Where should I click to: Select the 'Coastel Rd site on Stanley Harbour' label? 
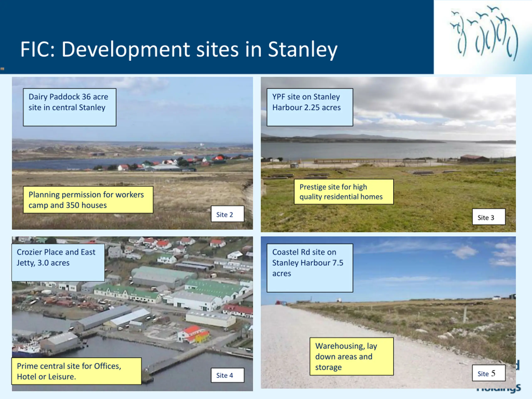310,268
